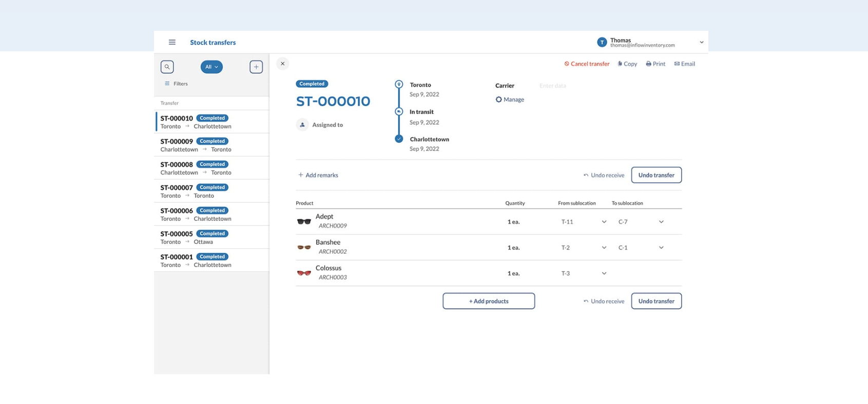
Task: Select transfer ST-000008 in list
Action: pos(212,168)
